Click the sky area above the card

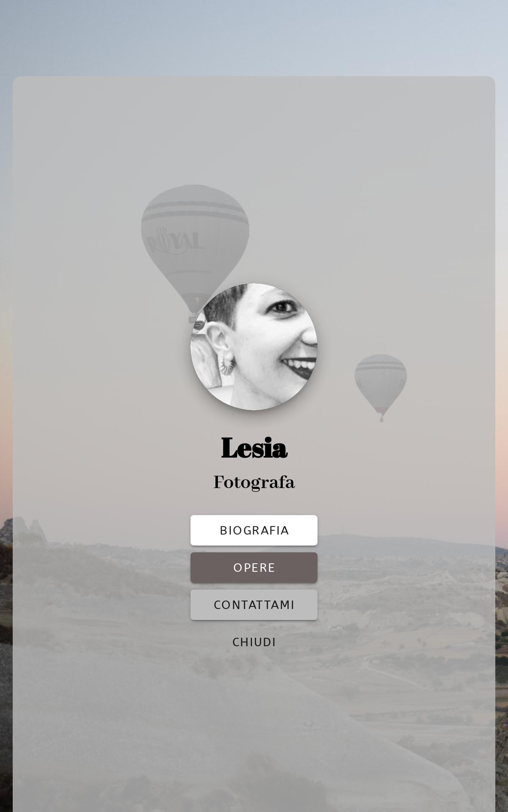[x=254, y=38]
